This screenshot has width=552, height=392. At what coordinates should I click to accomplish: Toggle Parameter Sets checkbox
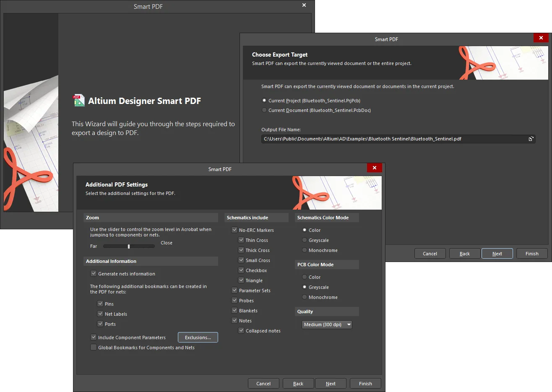pos(234,290)
